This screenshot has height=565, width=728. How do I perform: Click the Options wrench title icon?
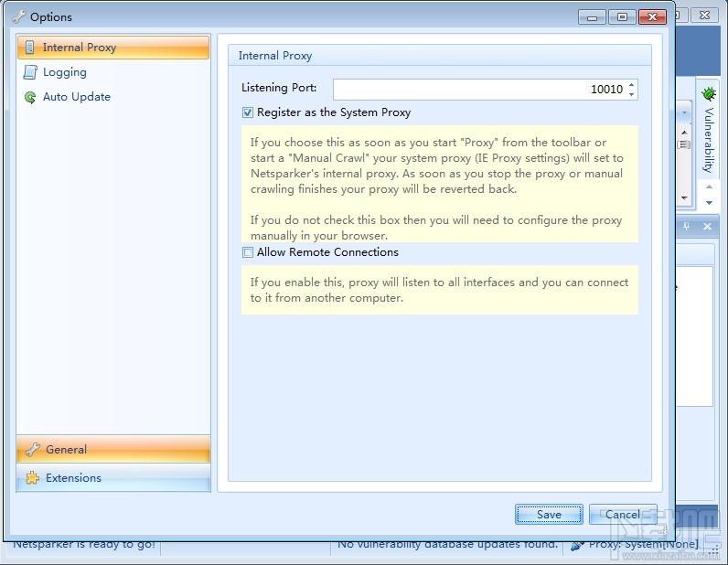(19, 16)
